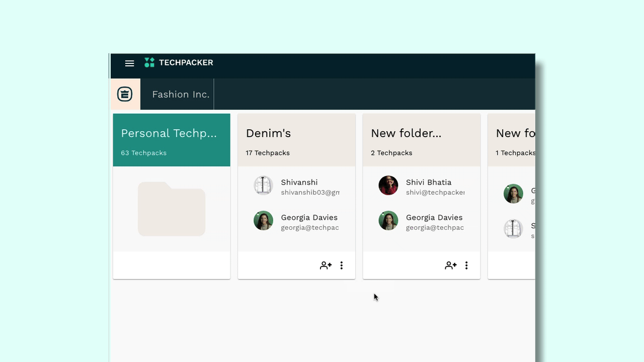Click Shivanshi's avatar in Denim's folder
This screenshot has width=644, height=362.
click(263, 186)
